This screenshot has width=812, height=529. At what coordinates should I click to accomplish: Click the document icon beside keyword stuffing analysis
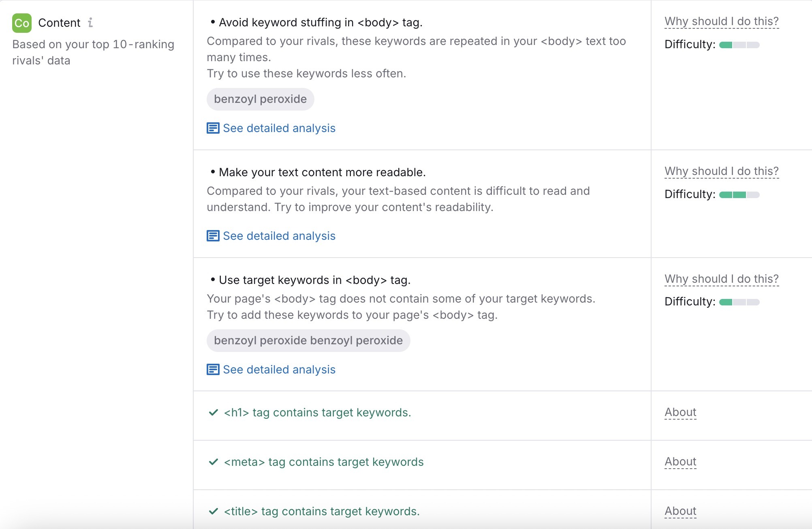point(212,128)
